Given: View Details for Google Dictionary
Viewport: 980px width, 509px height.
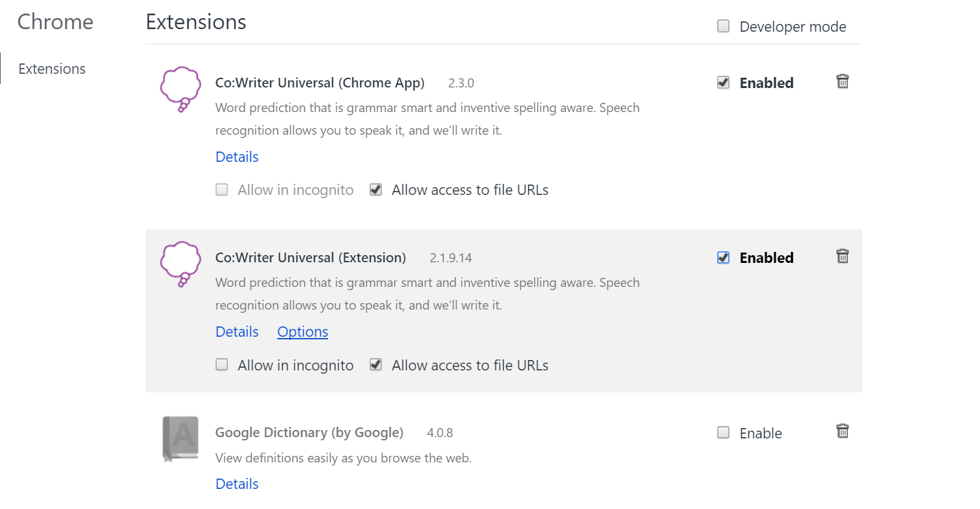Looking at the screenshot, I should coord(237,484).
